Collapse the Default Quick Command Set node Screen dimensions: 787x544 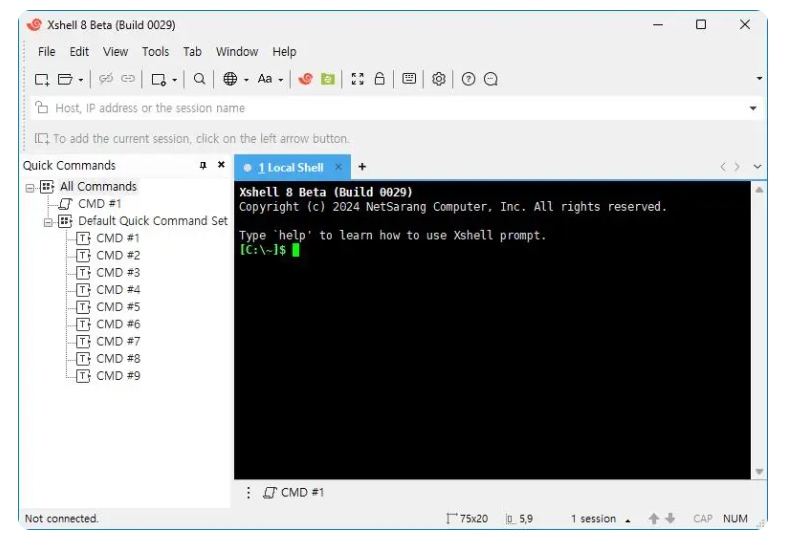[48, 222]
